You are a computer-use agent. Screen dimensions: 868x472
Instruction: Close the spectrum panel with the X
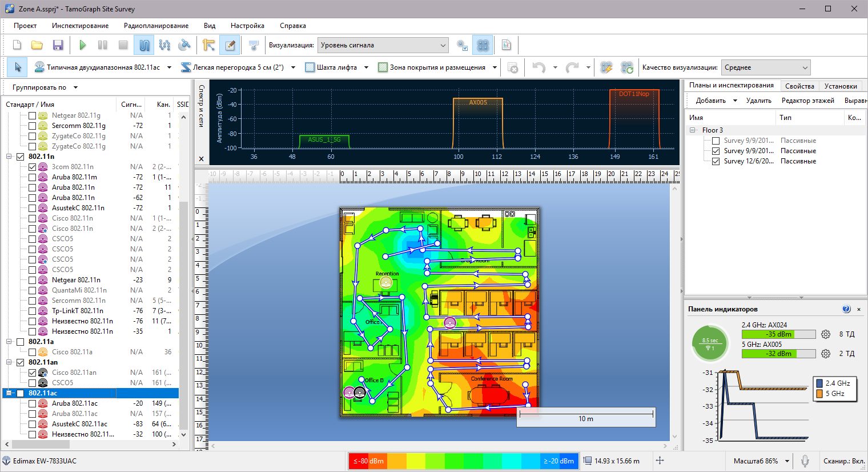pos(202,159)
